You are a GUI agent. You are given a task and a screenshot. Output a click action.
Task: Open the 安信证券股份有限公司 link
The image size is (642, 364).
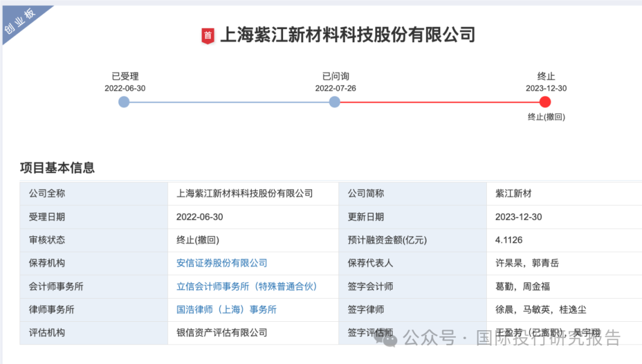pyautogui.click(x=222, y=263)
